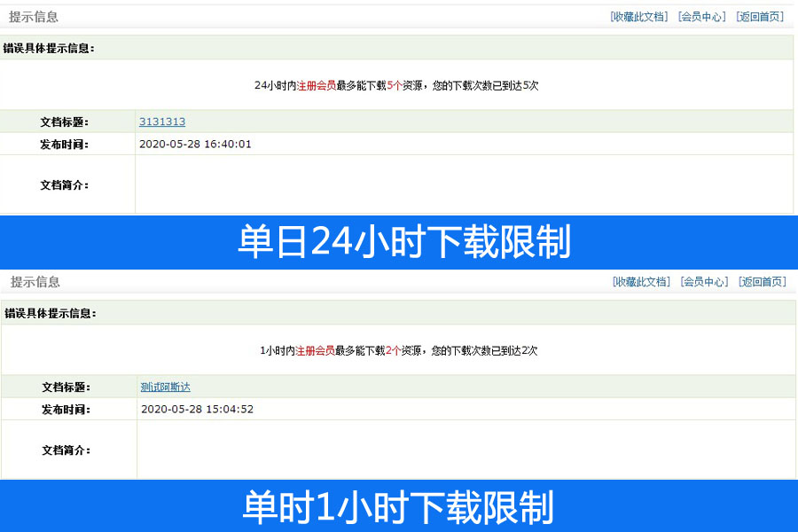Click the blue 单日24小时下载限制 banner
The image size is (798, 532).
click(399, 242)
